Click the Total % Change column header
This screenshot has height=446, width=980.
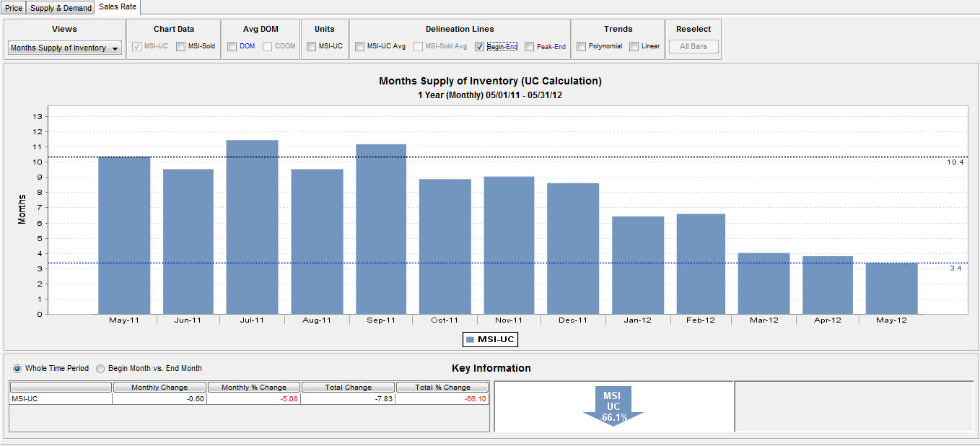pyautogui.click(x=443, y=388)
